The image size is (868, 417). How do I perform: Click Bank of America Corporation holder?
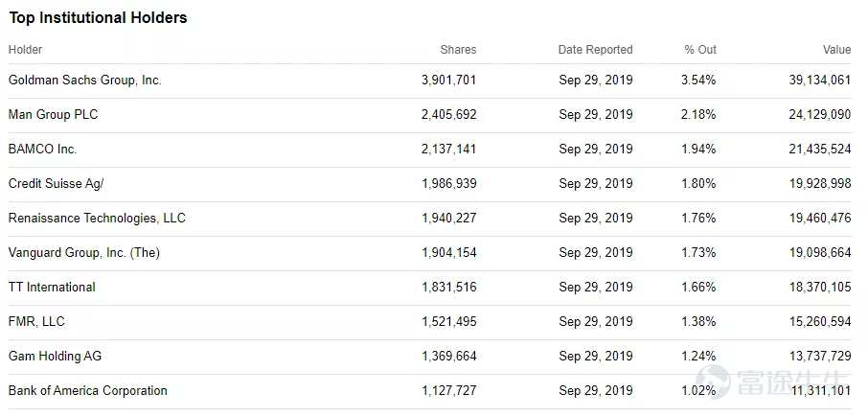87,391
